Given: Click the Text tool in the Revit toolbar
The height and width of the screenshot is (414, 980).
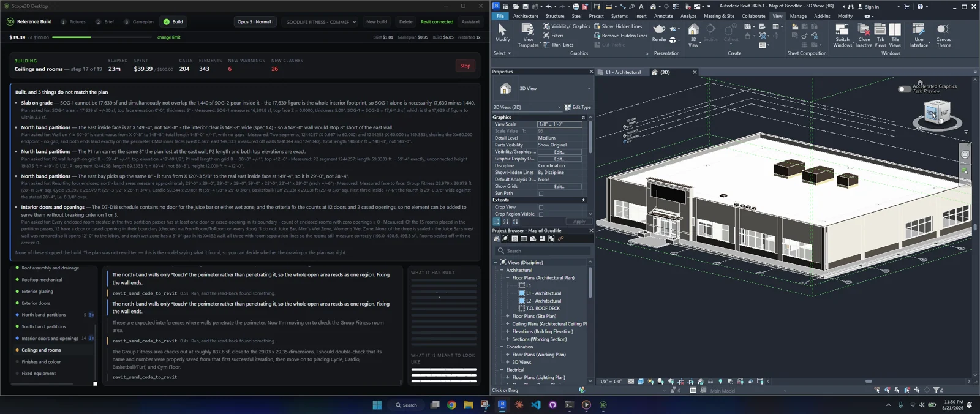Looking at the screenshot, I should click(641, 6).
